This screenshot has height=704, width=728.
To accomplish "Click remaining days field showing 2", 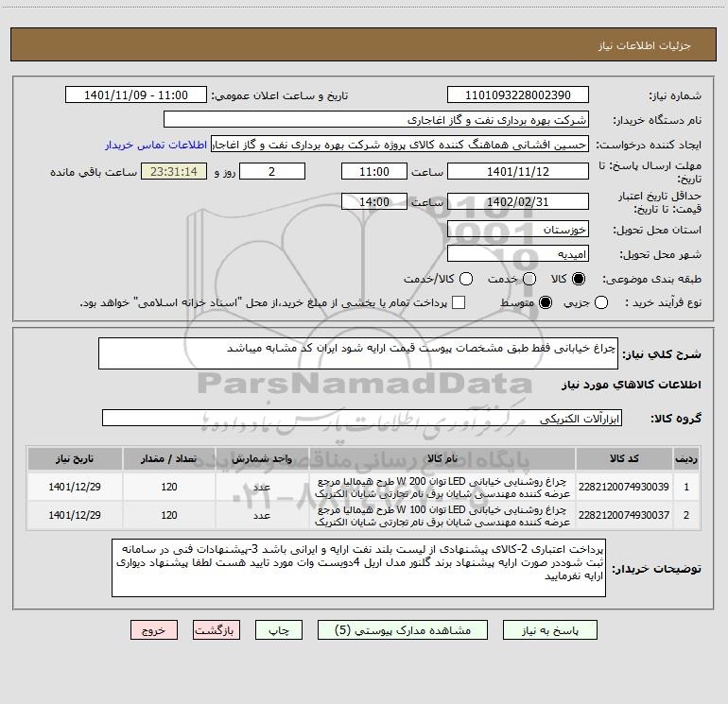I will 272,171.
